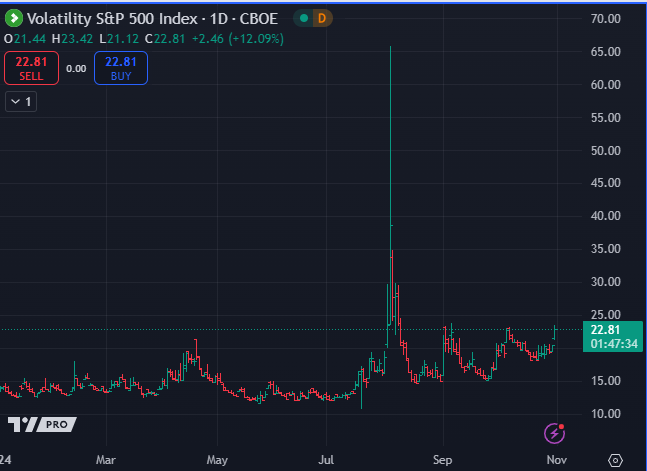647x471 pixels.
Task: Click the purple lightning bolt icon
Action: tap(554, 433)
